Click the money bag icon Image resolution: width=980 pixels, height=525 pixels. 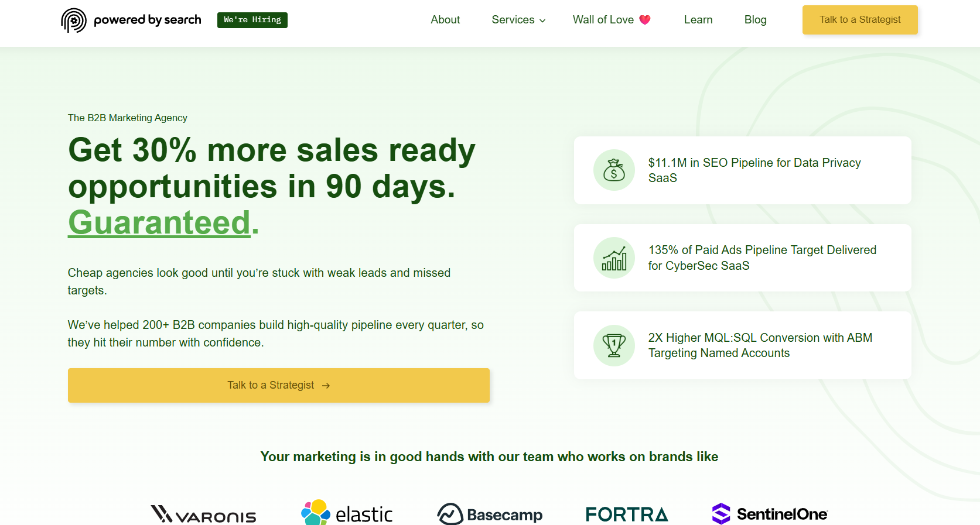pyautogui.click(x=614, y=170)
